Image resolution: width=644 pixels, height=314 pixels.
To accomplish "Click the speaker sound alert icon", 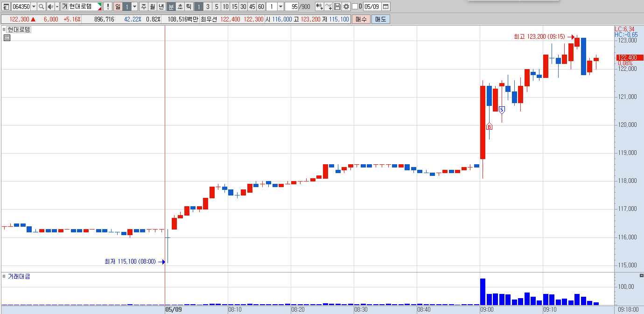I will pos(50,7).
